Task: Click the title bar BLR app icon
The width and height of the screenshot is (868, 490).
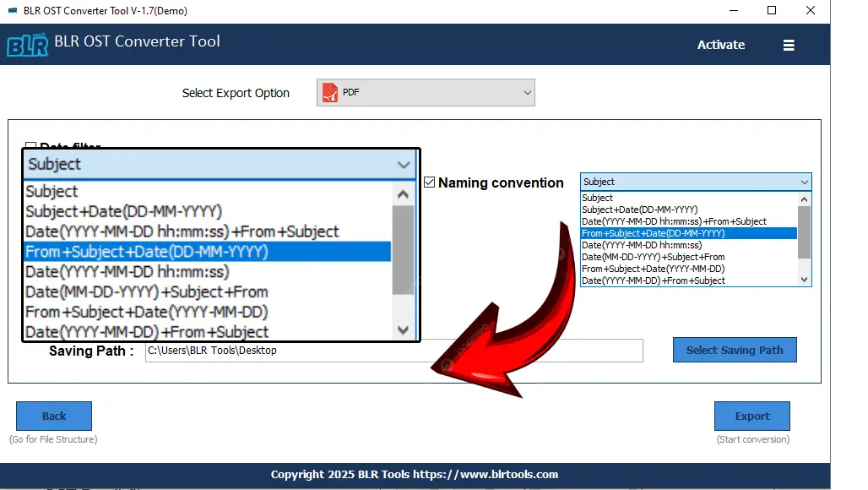Action: 14,11
